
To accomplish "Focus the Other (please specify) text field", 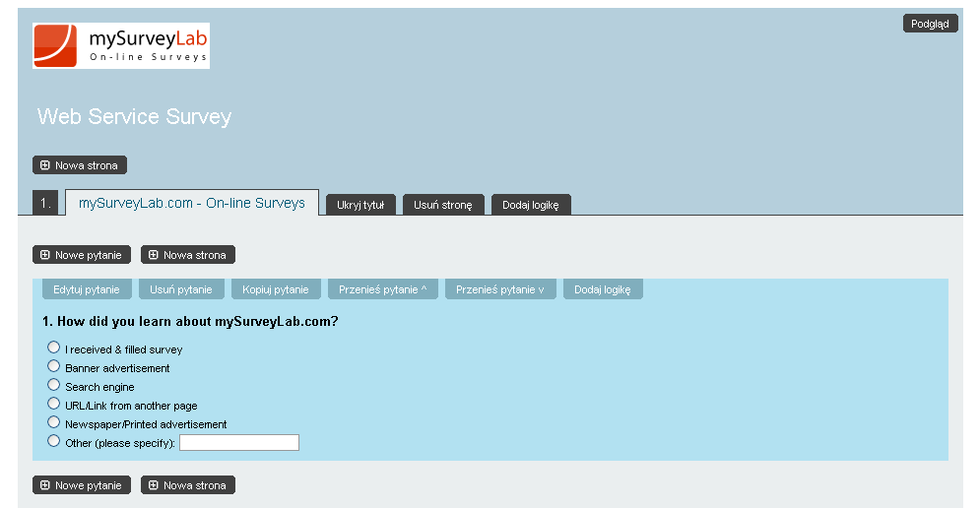I will [x=239, y=443].
